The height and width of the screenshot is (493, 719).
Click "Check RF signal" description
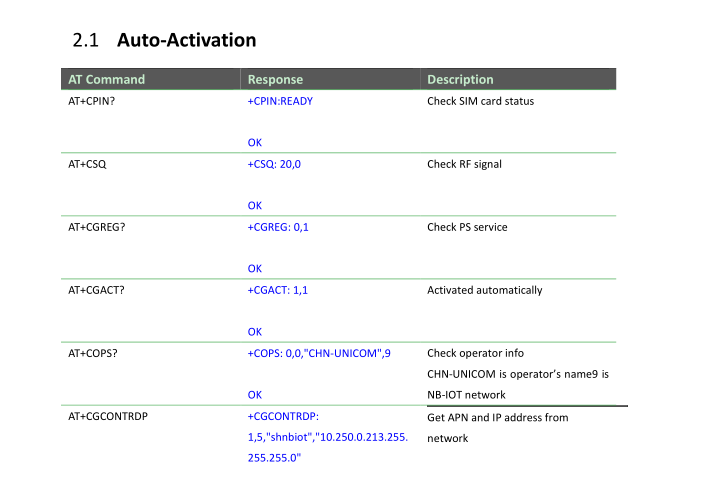(464, 164)
